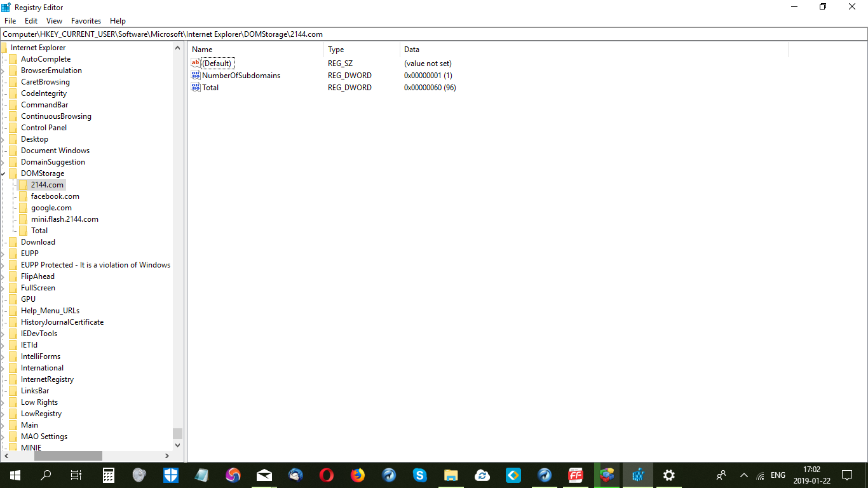Click the string icon beside (Default) value
This screenshot has width=868, height=488.
[x=195, y=63]
